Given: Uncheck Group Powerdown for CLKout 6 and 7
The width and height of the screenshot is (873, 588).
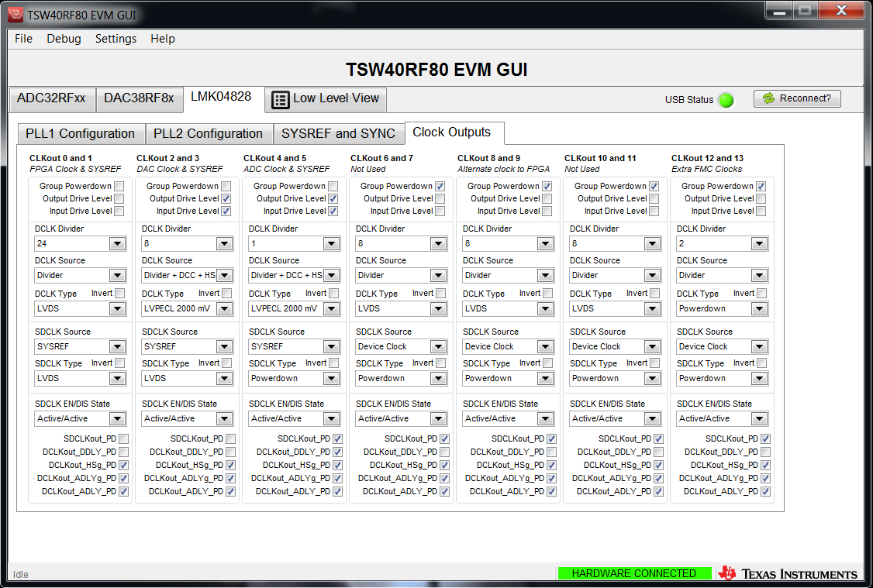Looking at the screenshot, I should tap(440, 186).
